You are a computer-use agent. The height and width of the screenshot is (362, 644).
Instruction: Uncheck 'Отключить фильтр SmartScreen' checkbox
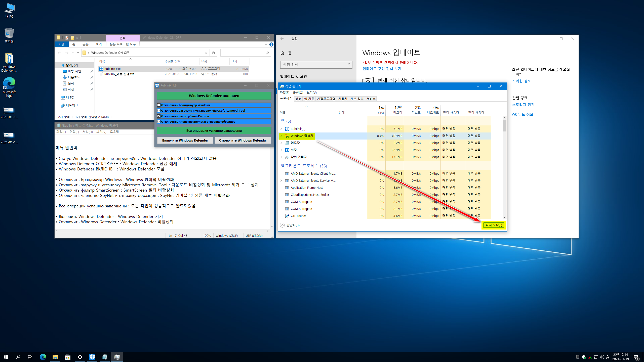tap(159, 116)
